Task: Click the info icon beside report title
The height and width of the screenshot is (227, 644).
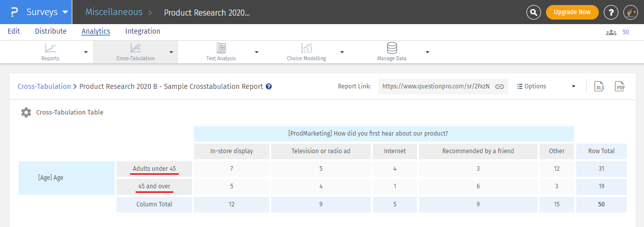Action: click(x=269, y=86)
